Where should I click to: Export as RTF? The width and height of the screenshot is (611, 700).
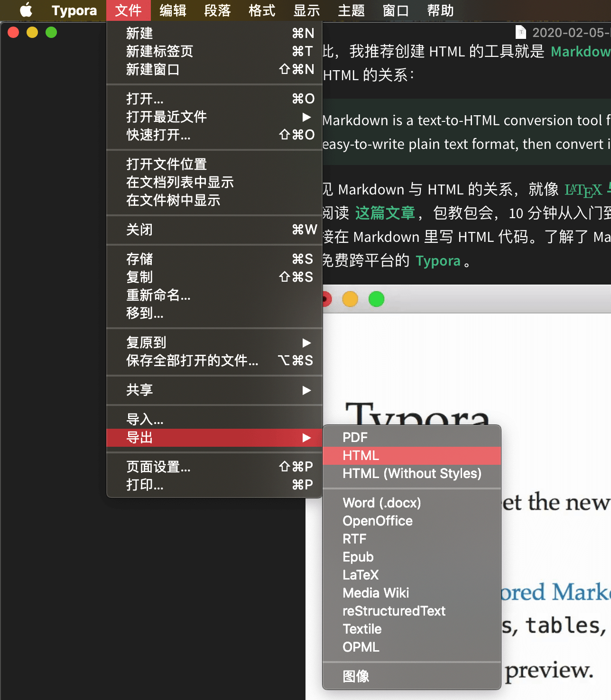[x=412, y=539]
